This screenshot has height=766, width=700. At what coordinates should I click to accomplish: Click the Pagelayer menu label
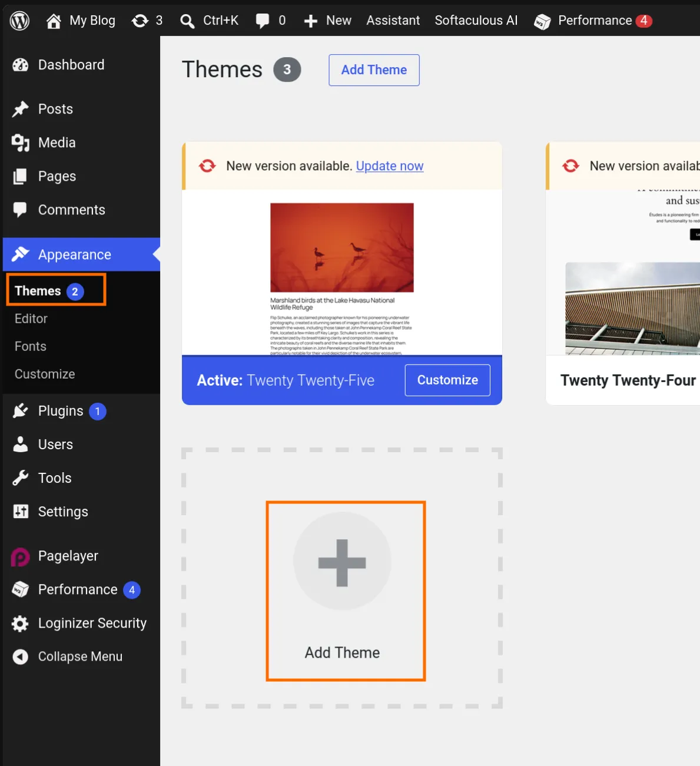[68, 556]
